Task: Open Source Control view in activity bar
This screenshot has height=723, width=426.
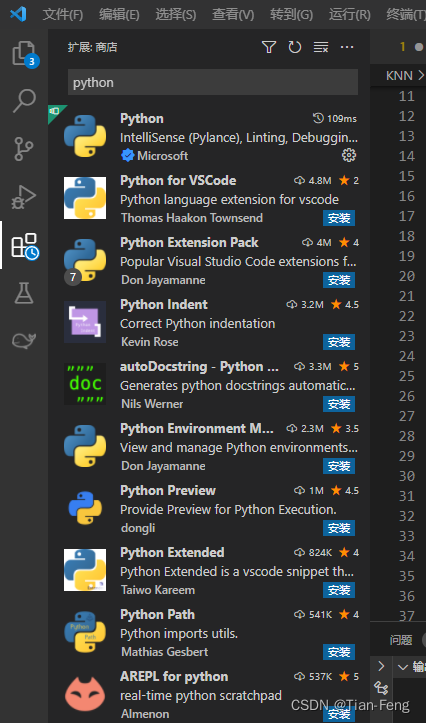Action: 24,148
